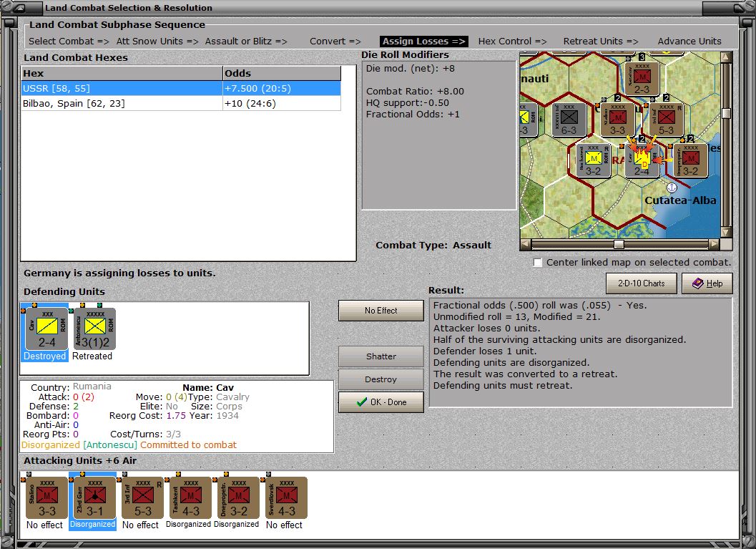Confirm with OK - Done button
Image resolution: width=756 pixels, height=549 pixels.
point(381,402)
